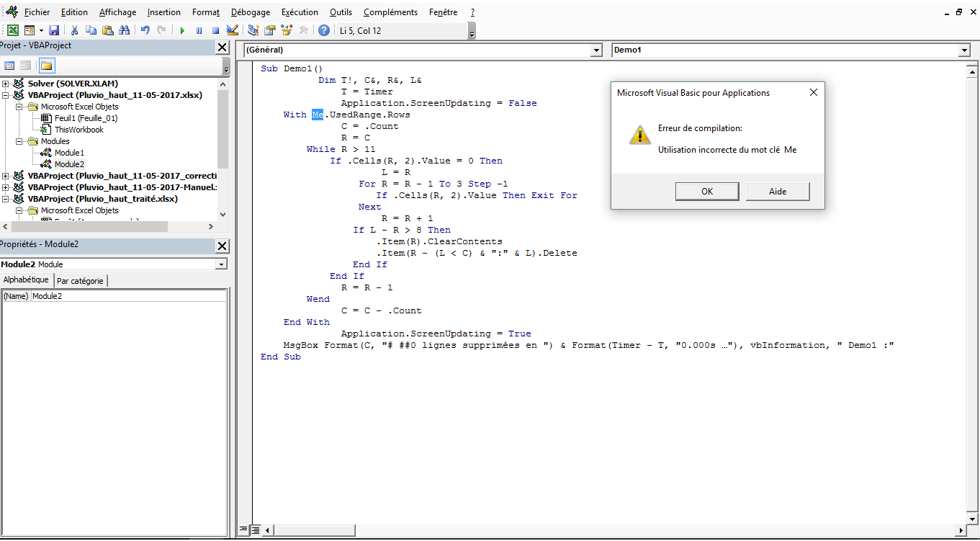Toggle Design Mode ruler icon
The width and height of the screenshot is (980, 541).
[232, 30]
